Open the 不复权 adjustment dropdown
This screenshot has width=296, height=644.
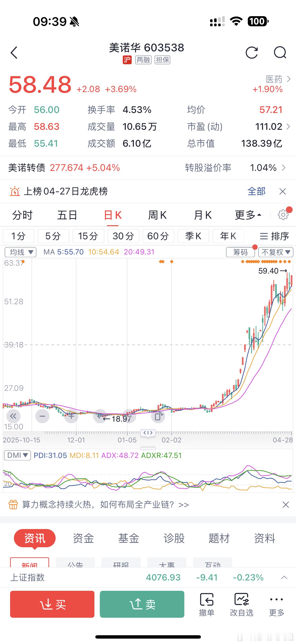click(275, 252)
